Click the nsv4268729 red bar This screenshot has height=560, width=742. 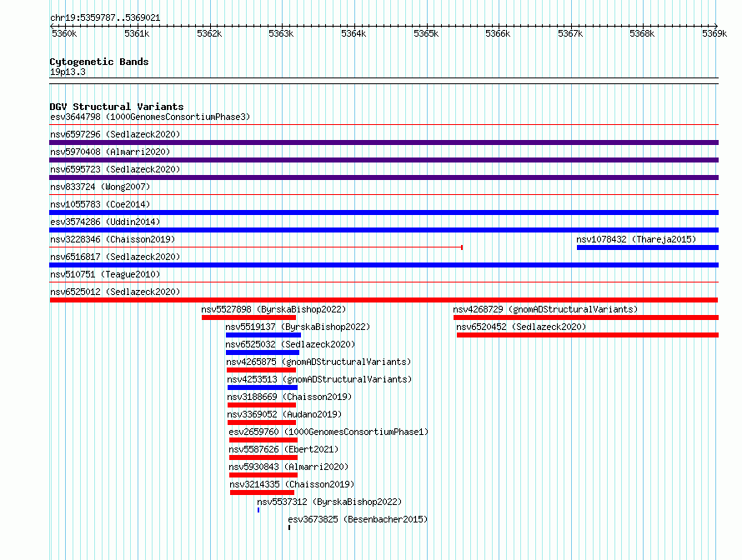pos(586,317)
